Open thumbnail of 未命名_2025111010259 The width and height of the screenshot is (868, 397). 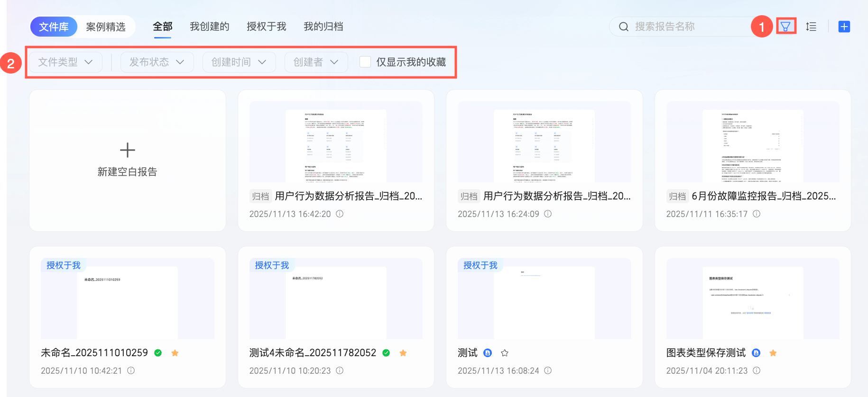(x=128, y=298)
